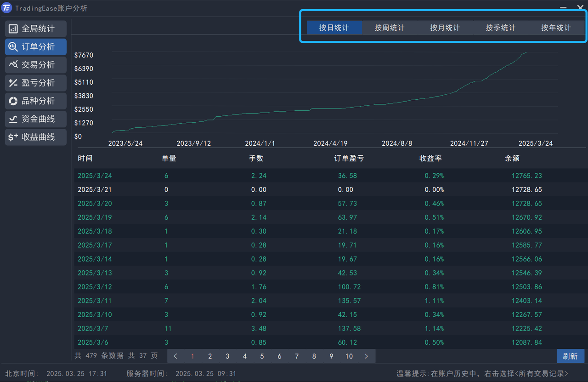The height and width of the screenshot is (382, 588).
Task: Open 盈亏分析 profit-loss analysis icon
Action: click(13, 83)
